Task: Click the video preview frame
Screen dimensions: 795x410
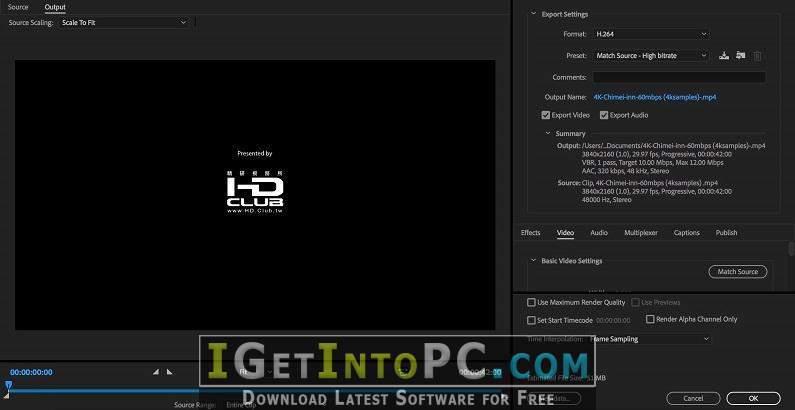Action: coord(255,195)
